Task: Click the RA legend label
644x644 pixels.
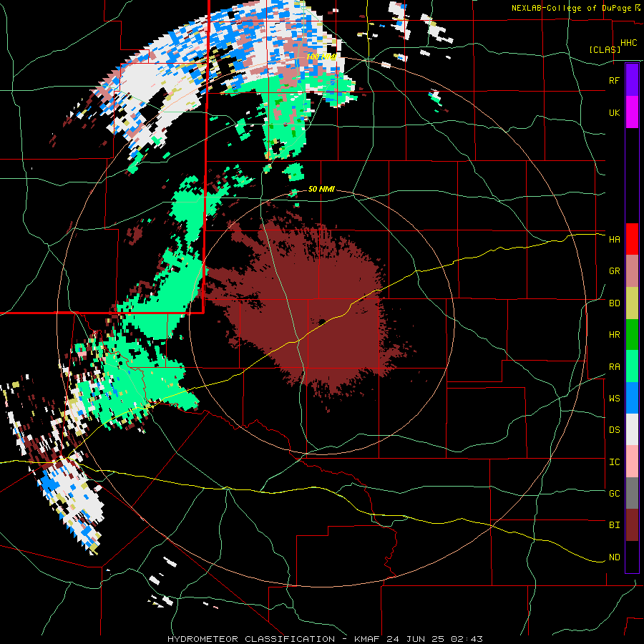Action: click(x=614, y=366)
